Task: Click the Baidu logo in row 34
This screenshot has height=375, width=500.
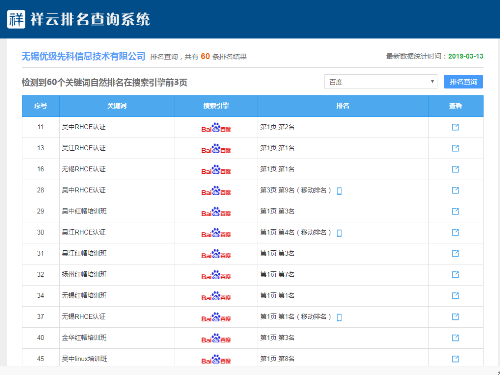Action: pyautogui.click(x=216, y=296)
